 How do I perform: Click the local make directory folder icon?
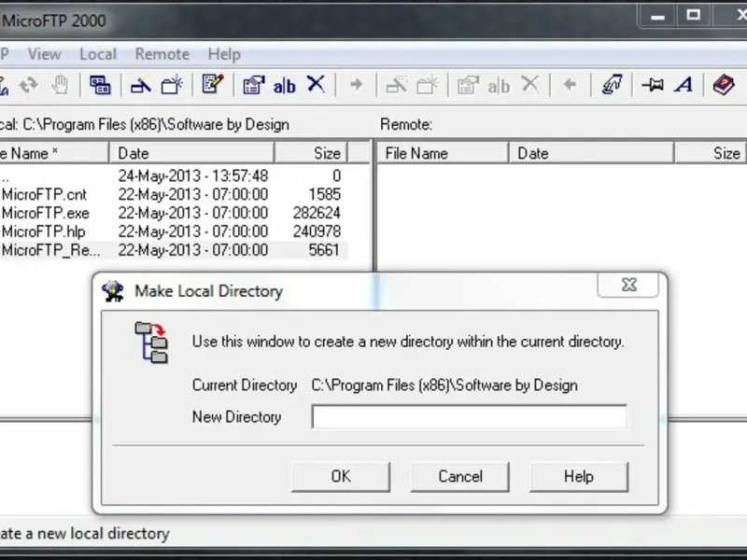click(x=172, y=85)
